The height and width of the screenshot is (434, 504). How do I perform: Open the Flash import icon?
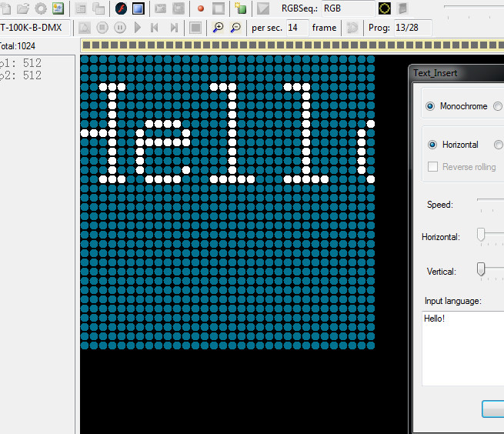click(x=121, y=8)
